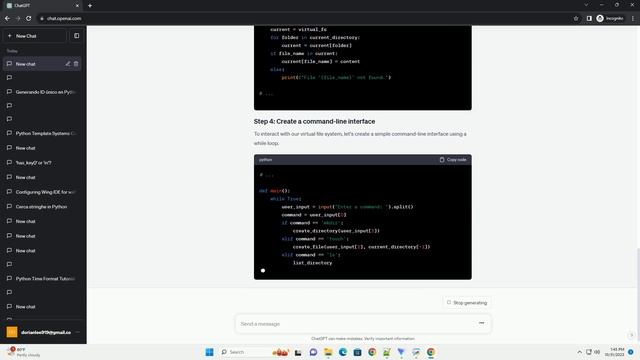Open the 'has_key()' or 'in'? chat
Image resolution: width=640 pixels, height=360 pixels.
[x=42, y=162]
